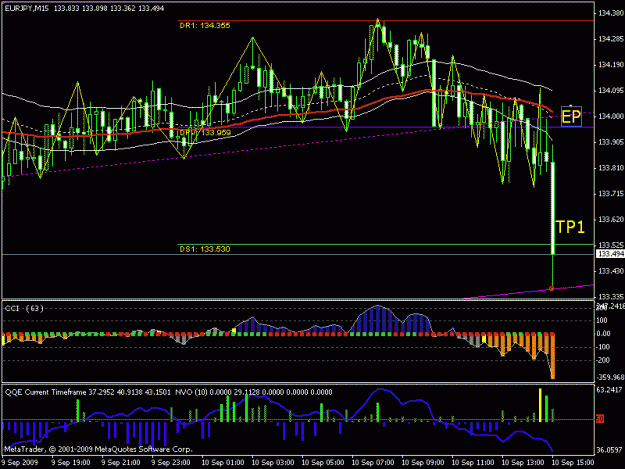
Task: Click the 100 CCI scale level
Action: (x=602, y=320)
